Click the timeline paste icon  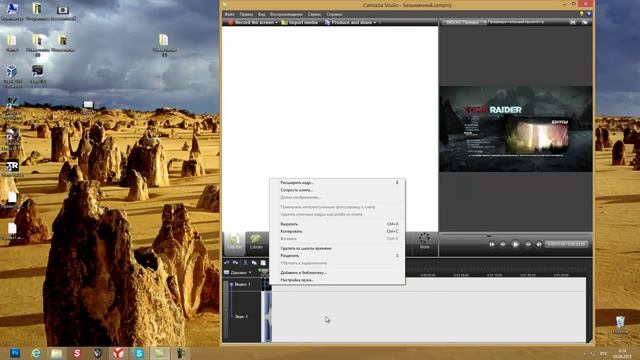(x=263, y=262)
